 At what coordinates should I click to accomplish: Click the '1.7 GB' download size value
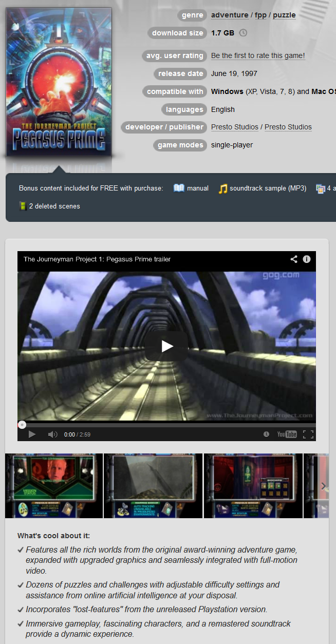point(223,33)
